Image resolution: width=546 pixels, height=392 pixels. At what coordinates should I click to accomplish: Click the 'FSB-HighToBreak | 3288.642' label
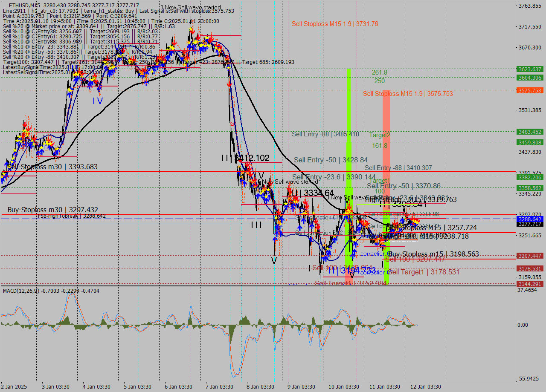[72, 216]
